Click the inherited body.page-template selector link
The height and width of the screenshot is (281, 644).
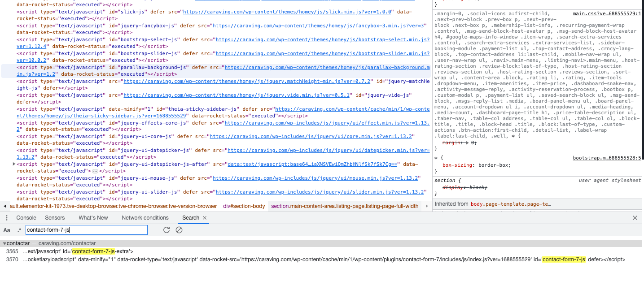pyautogui.click(x=511, y=204)
